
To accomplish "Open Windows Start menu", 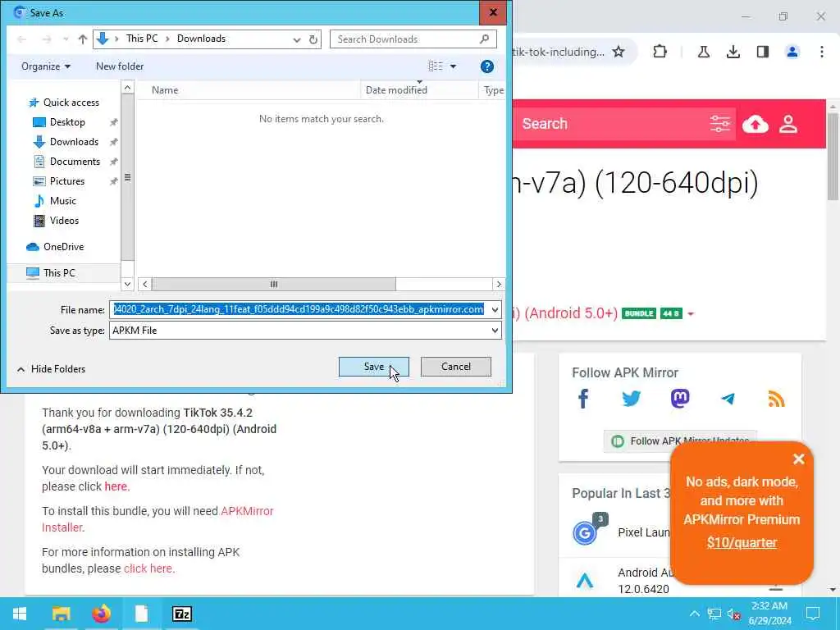I will (x=20, y=614).
